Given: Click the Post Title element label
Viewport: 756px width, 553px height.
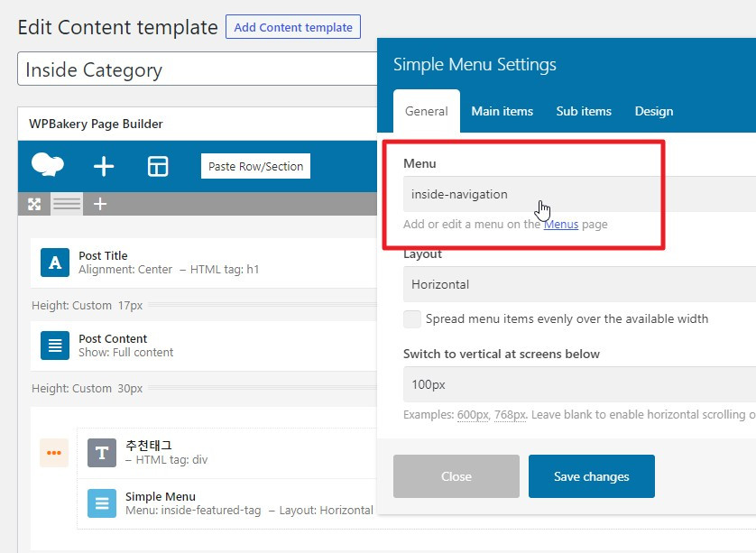Looking at the screenshot, I should click(103, 255).
